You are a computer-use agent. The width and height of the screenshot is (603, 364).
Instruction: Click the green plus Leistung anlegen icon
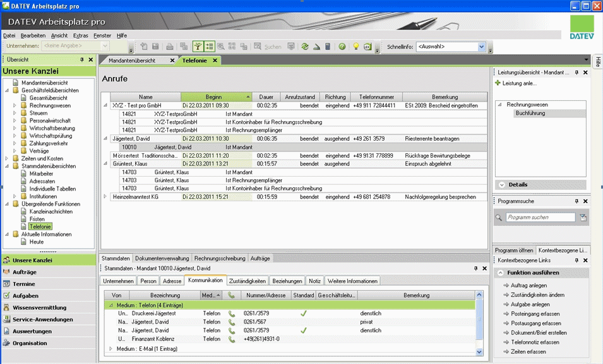click(498, 83)
